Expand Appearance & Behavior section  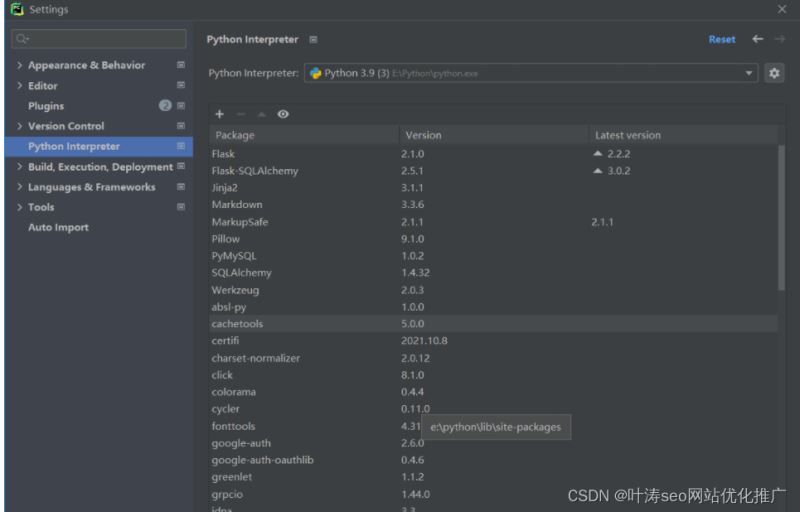(19, 65)
